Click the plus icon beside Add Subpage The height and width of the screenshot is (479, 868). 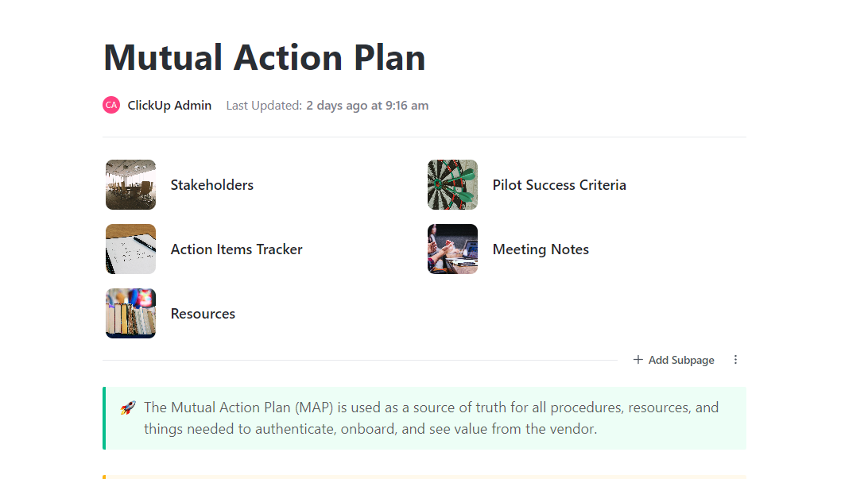click(637, 359)
